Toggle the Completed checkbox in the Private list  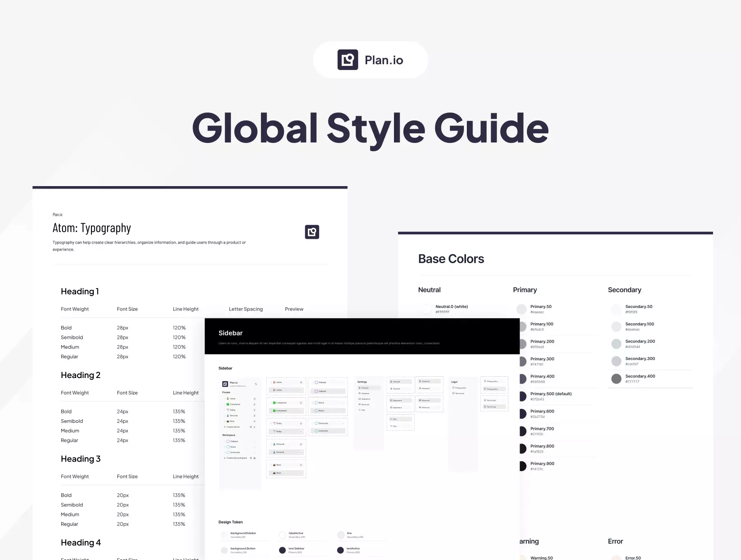(x=228, y=404)
